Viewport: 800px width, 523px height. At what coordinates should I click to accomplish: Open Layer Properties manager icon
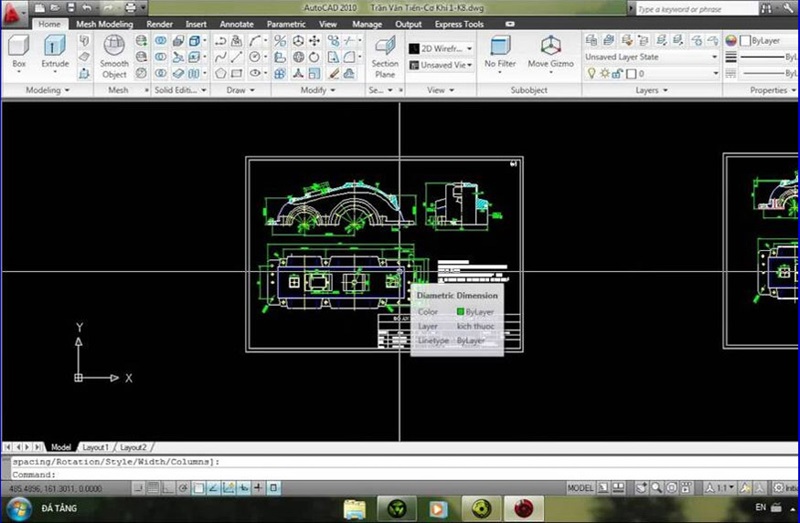592,40
